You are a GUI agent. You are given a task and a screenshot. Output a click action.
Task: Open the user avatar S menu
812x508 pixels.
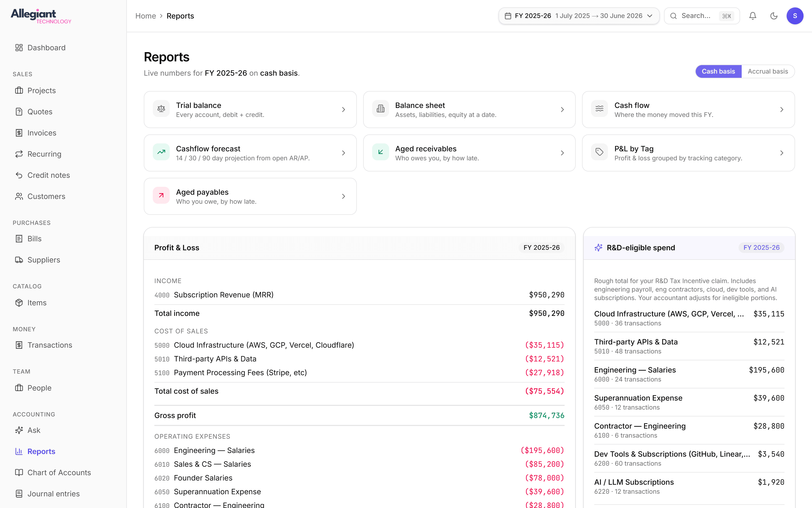(x=795, y=16)
